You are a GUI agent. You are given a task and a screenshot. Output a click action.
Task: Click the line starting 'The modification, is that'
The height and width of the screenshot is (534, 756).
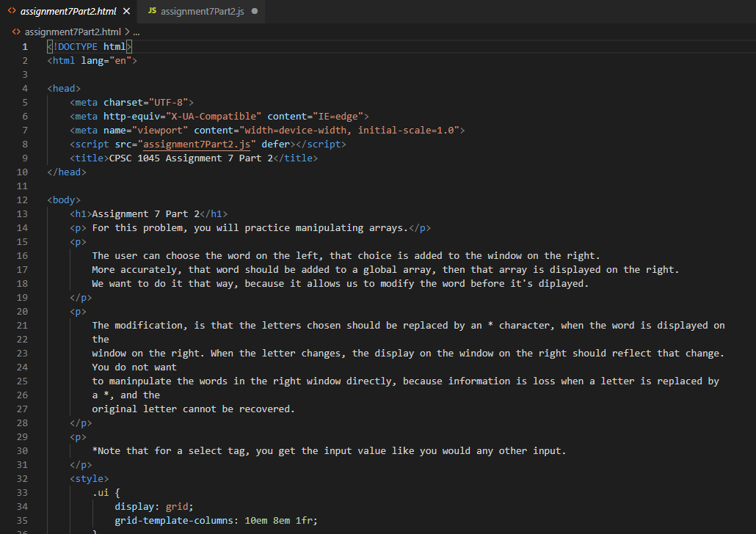pyautogui.click(x=408, y=326)
